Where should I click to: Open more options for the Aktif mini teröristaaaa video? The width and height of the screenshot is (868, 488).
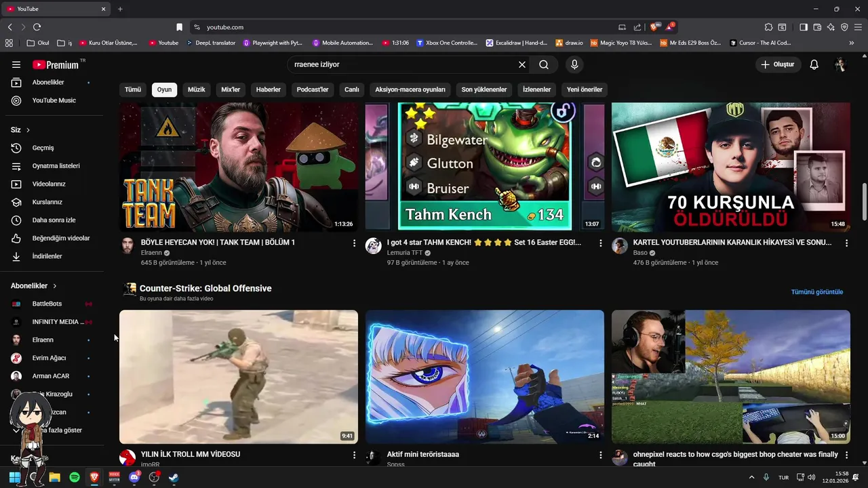pos(600,455)
